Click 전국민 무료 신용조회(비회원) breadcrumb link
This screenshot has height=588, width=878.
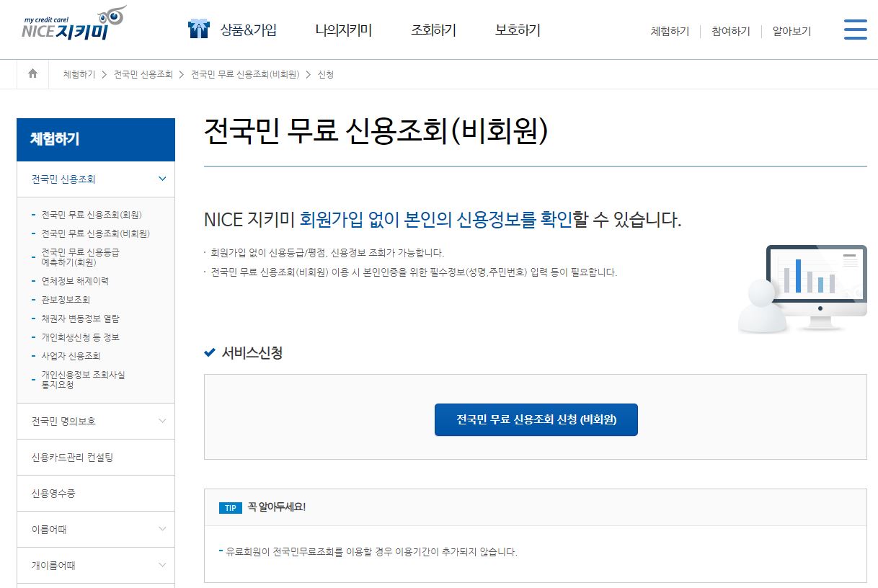coord(245,74)
